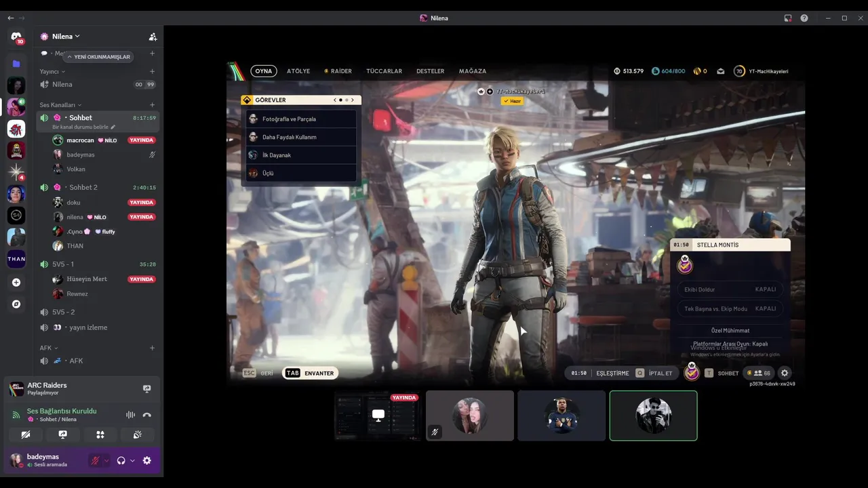The height and width of the screenshot is (488, 868).
Task: Select quest İlk Dayanak
Action: click(x=301, y=155)
